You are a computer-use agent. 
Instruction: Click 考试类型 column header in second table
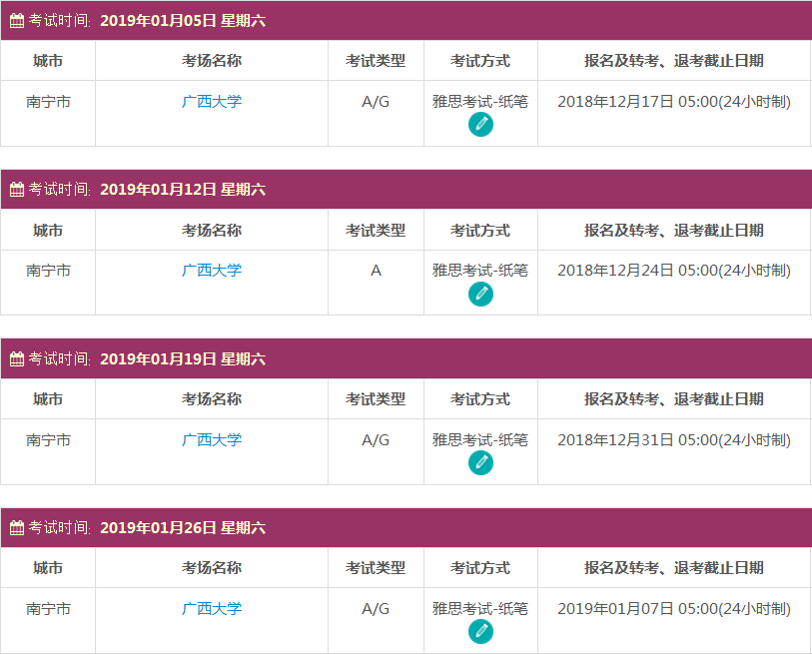(376, 230)
